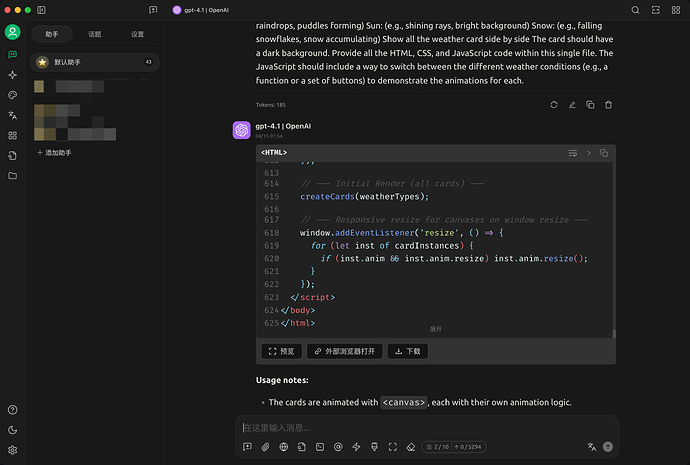This screenshot has height=465, width=690.
Task: Search messages with top-right magnifier
Action: coord(635,10)
